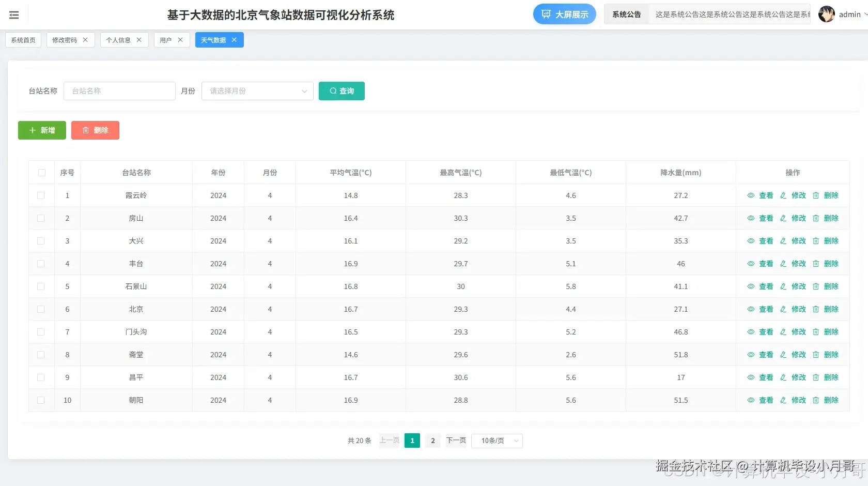This screenshot has width=868, height=486.
Task: 点击下一页进入第二页
Action: point(456,441)
